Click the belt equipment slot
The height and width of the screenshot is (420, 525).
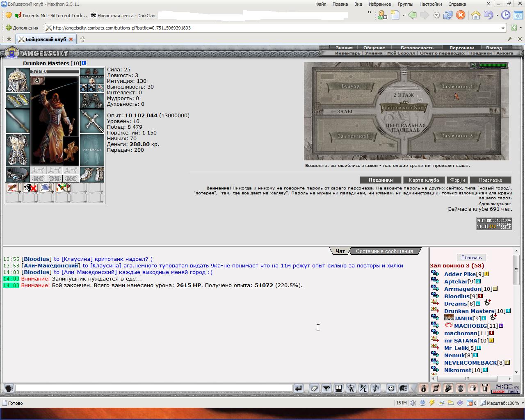coord(18,175)
